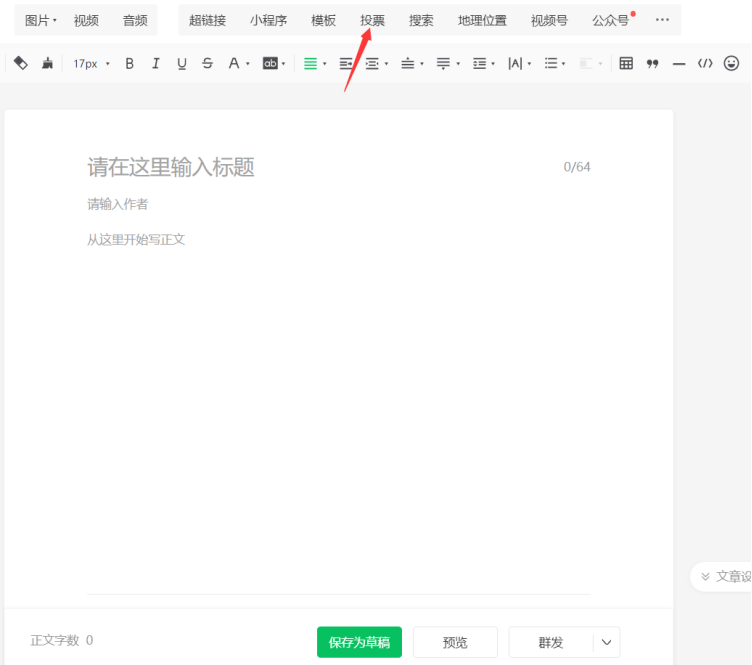Insert a table with the grid icon

point(626,63)
